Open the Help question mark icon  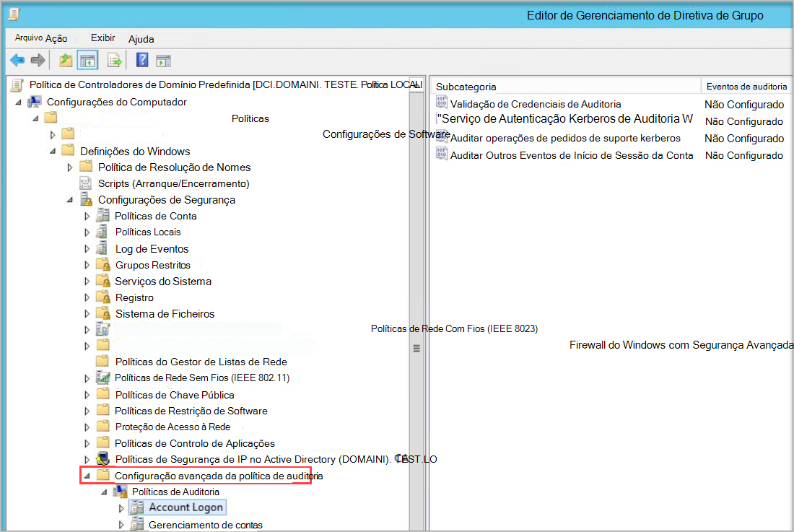click(142, 60)
